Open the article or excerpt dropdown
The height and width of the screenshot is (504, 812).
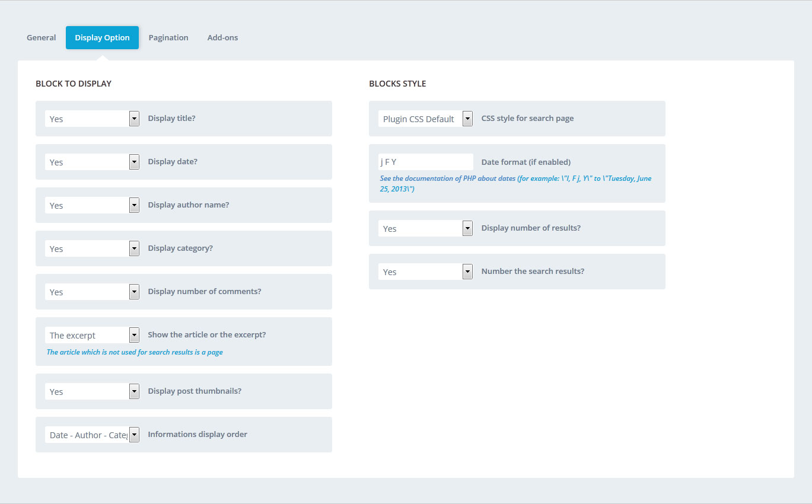tap(92, 335)
